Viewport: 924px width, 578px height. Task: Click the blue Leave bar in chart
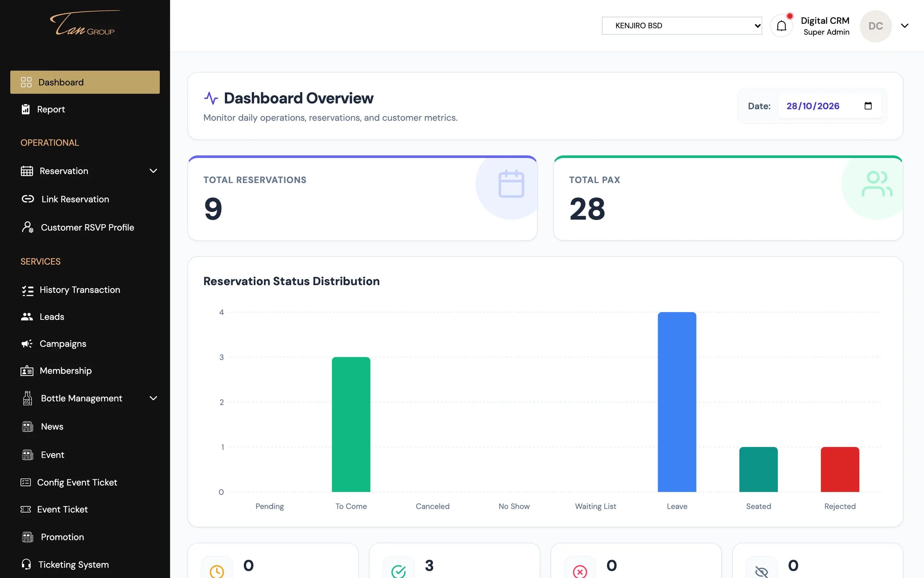[x=677, y=402]
